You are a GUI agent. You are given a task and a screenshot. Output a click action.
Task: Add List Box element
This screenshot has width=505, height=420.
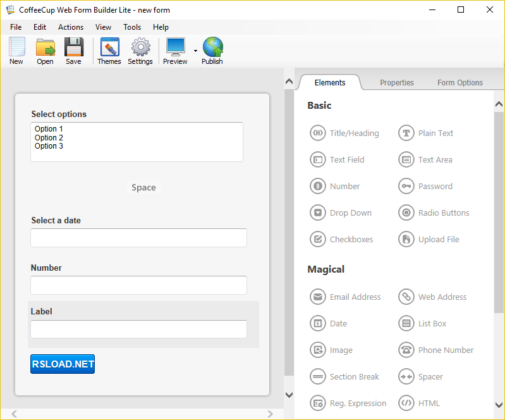pyautogui.click(x=423, y=324)
